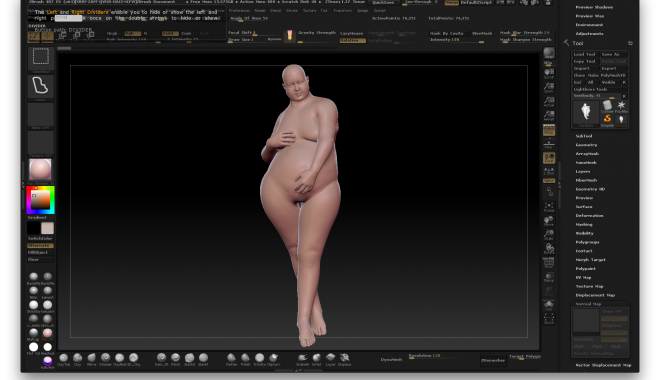Toggle the Persp perspective button
Viewport: 660px width, 380px height.
(549, 130)
